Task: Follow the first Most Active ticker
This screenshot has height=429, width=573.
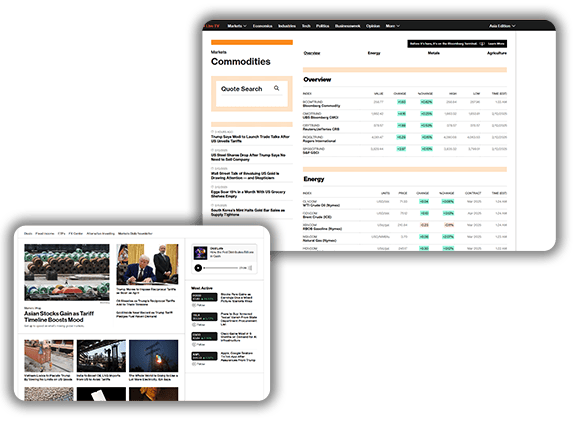Action: [199, 305]
